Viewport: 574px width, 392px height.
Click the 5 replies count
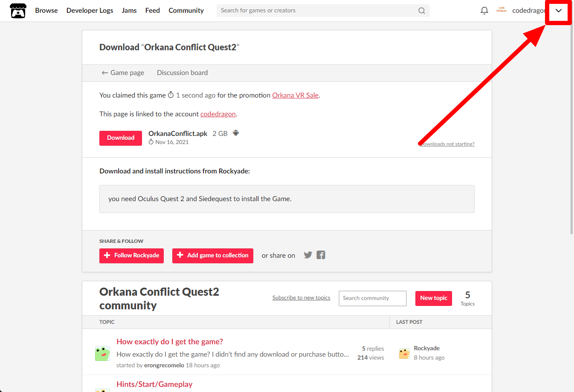point(373,349)
